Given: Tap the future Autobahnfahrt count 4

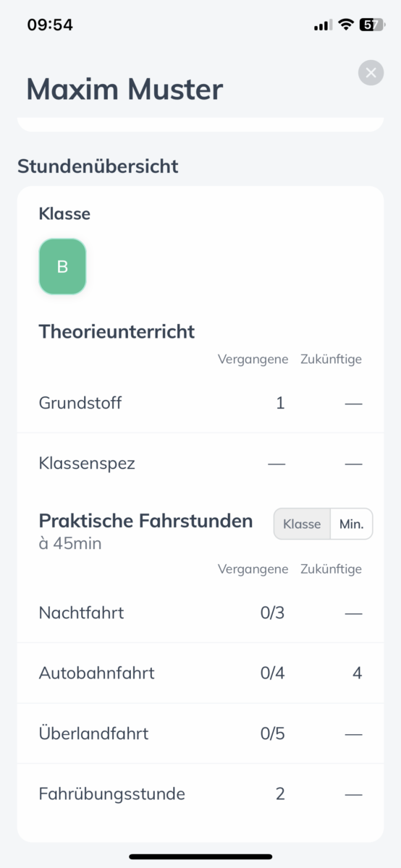Looking at the screenshot, I should pos(357,673).
